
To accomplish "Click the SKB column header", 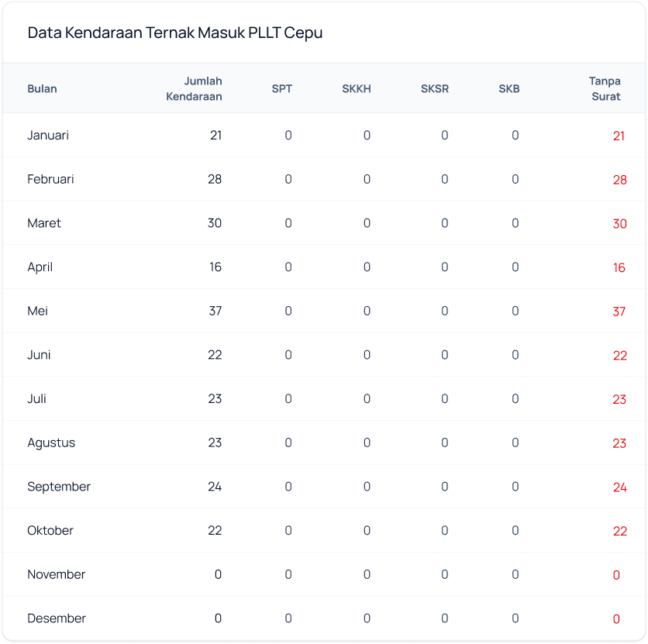I will [x=509, y=88].
